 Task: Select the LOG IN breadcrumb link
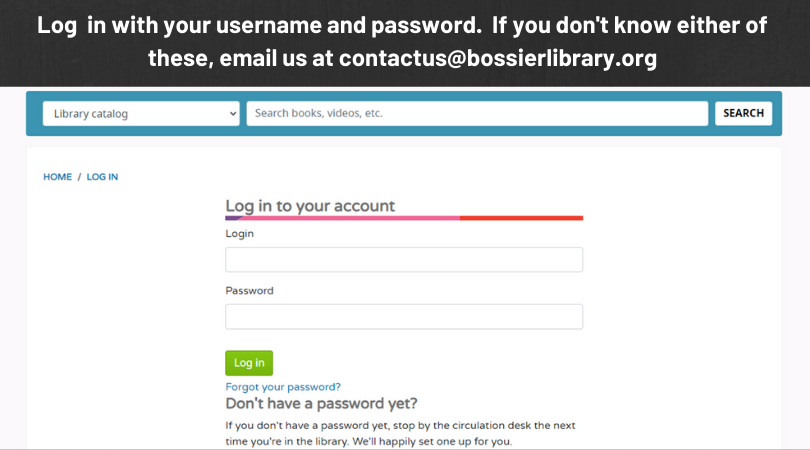(x=102, y=177)
